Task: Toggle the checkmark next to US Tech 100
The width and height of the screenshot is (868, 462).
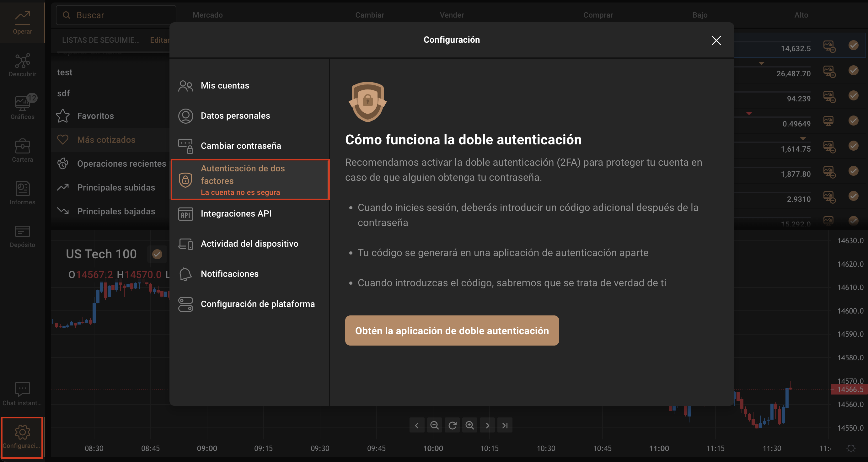Action: (157, 254)
